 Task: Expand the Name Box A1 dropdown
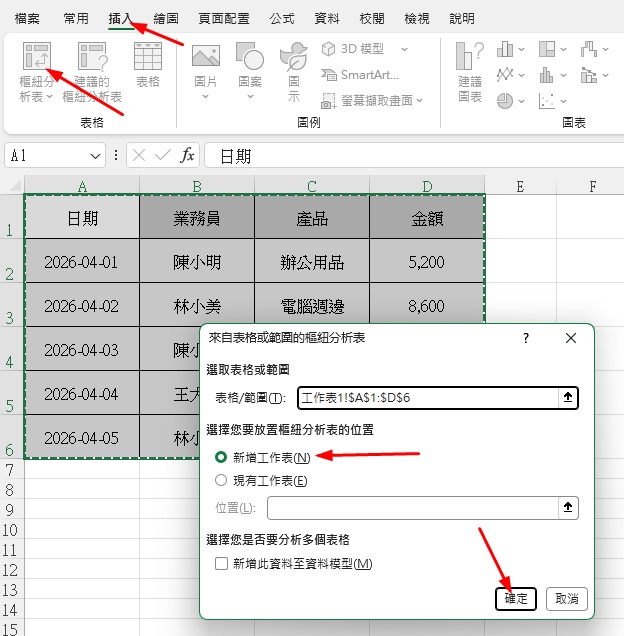coord(95,156)
